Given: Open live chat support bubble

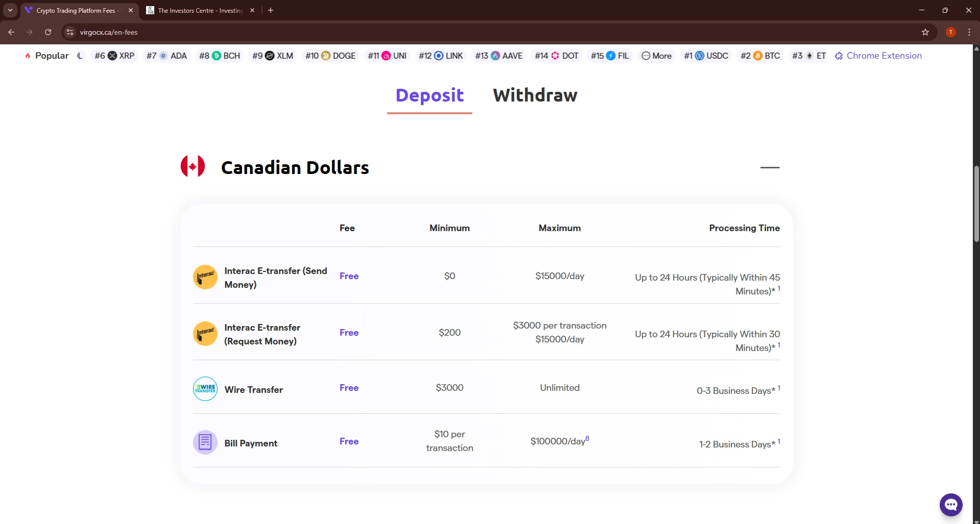Looking at the screenshot, I should click(951, 505).
